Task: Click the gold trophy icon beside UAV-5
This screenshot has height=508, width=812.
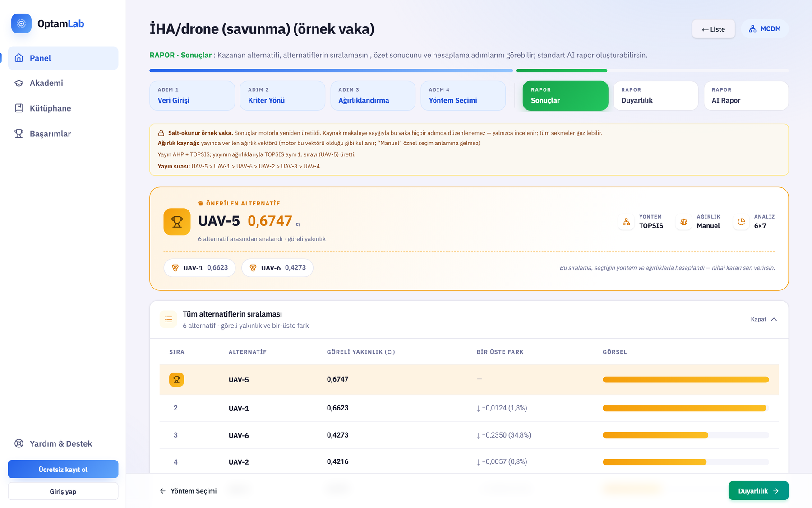Action: pos(177,222)
